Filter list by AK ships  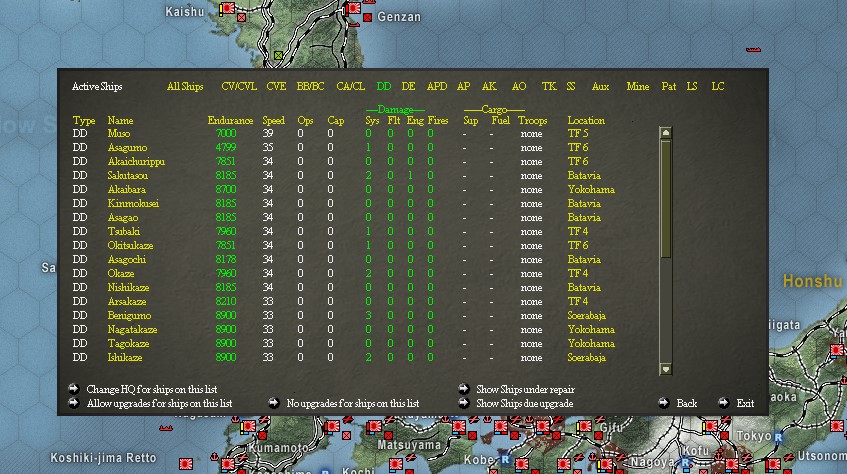pos(489,86)
